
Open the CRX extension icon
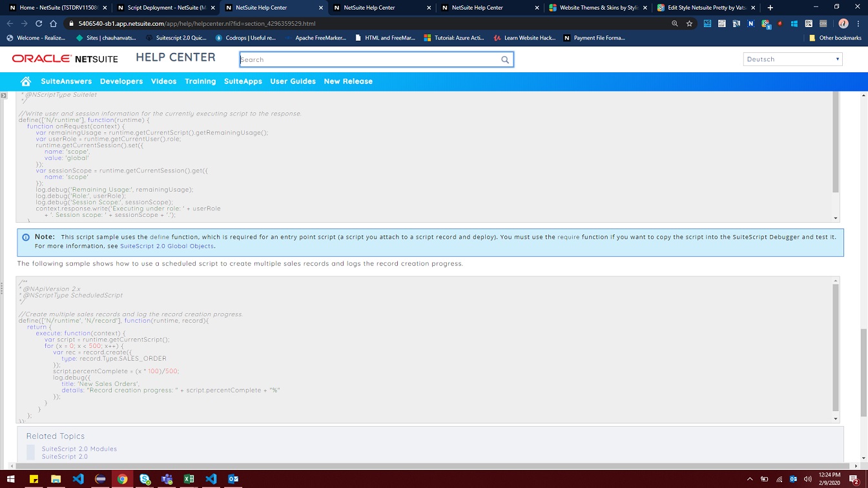pos(823,23)
